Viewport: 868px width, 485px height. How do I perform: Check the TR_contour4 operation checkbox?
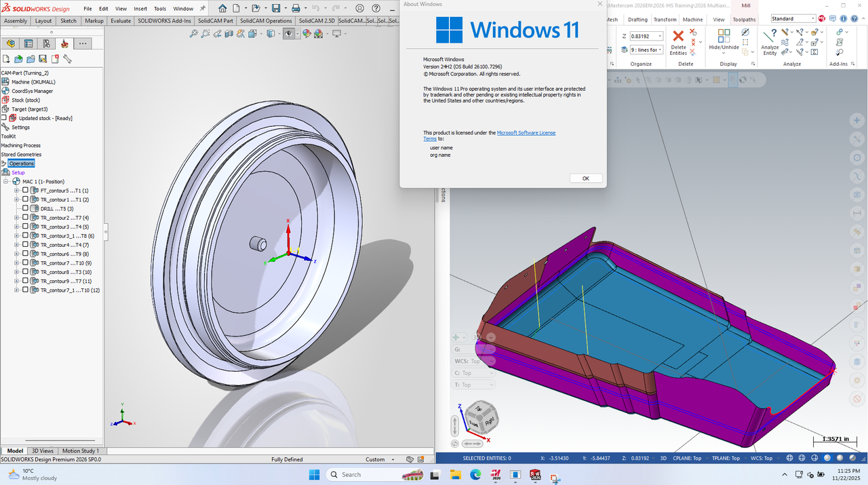point(26,245)
